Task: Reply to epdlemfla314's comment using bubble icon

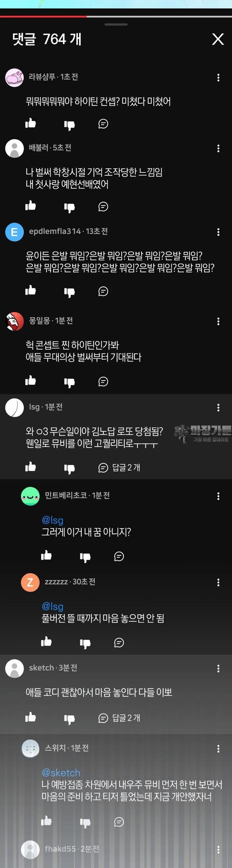Action: [x=103, y=291]
